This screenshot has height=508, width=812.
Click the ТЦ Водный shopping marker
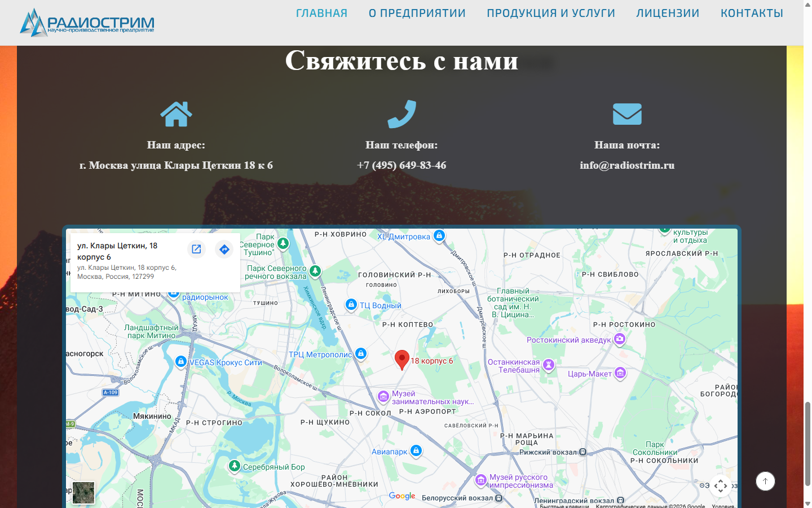coord(351,305)
